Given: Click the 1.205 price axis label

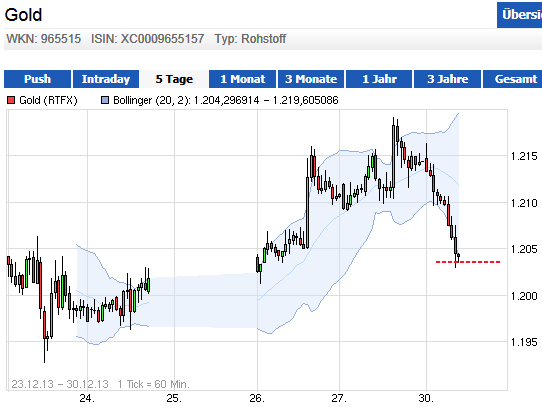Looking at the screenshot, I should tap(524, 249).
